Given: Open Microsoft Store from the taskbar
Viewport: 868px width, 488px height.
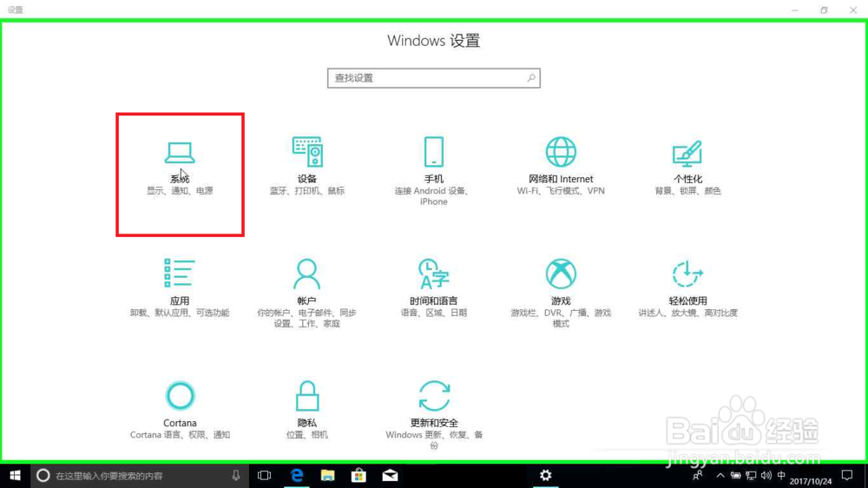Looking at the screenshot, I should [358, 475].
